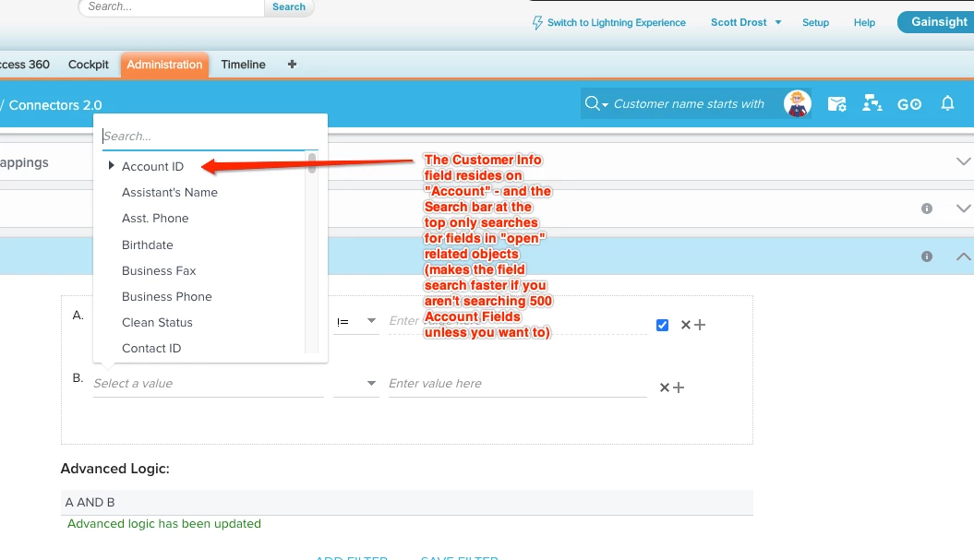Click the Enter value here field in row B
974x560 pixels.
point(517,384)
